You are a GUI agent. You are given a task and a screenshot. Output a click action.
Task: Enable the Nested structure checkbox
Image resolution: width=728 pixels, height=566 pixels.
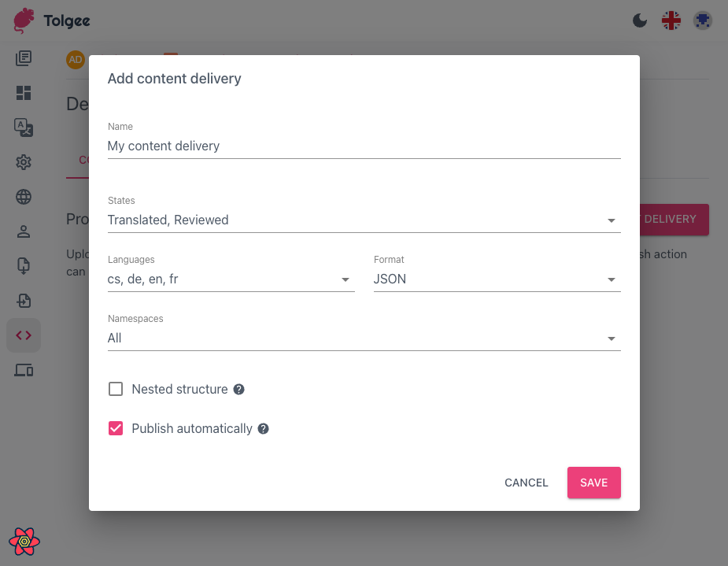click(x=116, y=389)
